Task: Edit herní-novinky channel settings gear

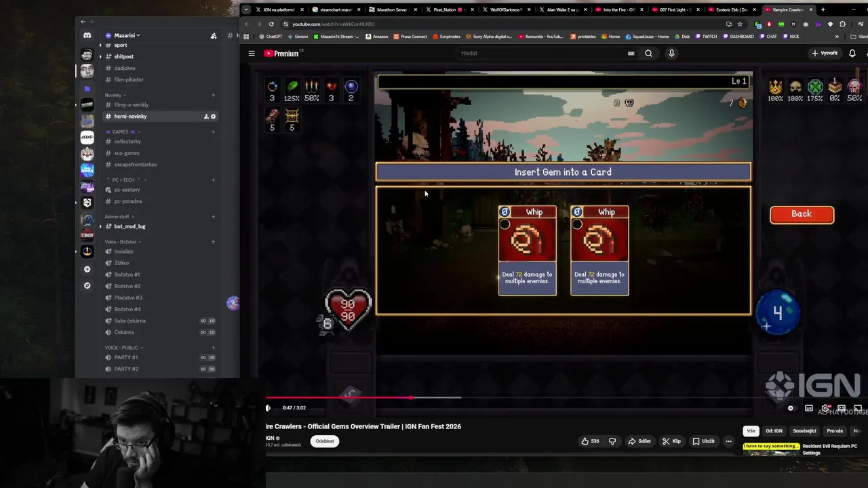Action: [213, 117]
